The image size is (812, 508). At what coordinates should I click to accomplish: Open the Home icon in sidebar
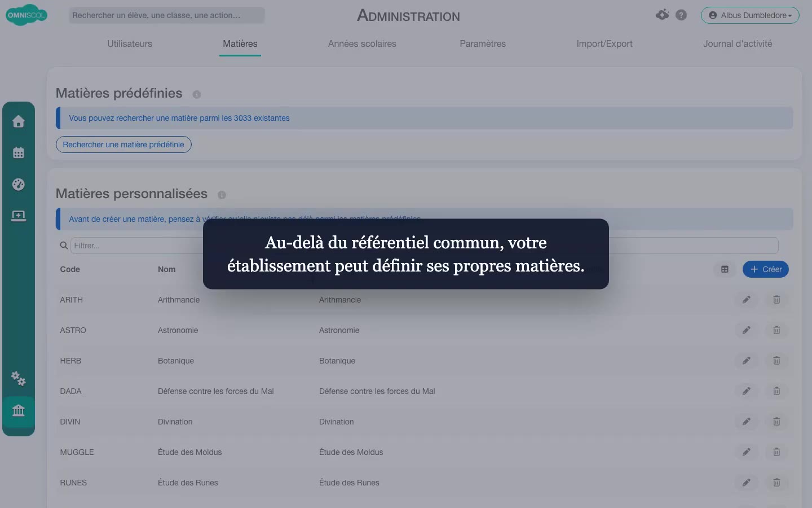(19, 121)
